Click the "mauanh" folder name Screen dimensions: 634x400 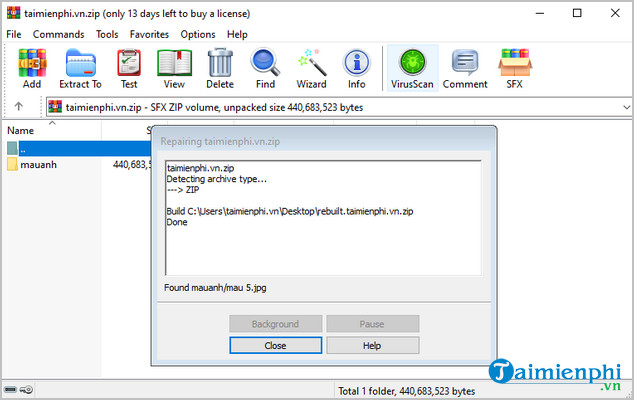click(x=38, y=165)
